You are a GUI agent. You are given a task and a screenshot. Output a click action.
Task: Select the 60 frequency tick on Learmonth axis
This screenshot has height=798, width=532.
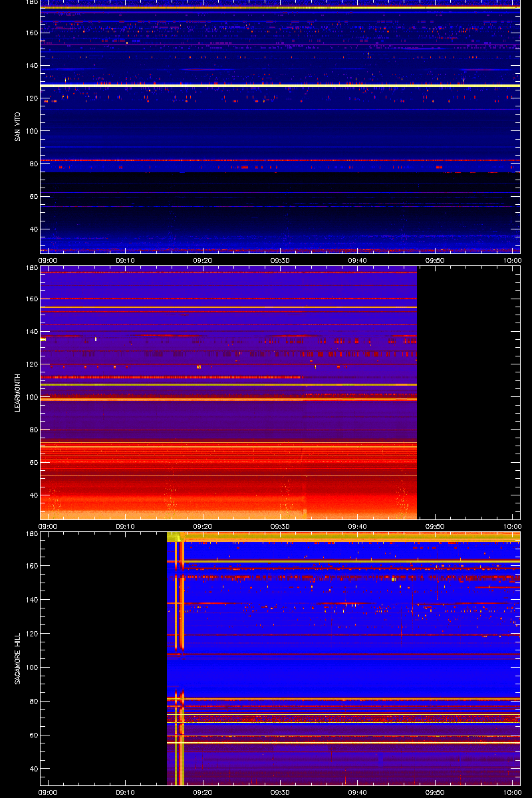(33, 462)
